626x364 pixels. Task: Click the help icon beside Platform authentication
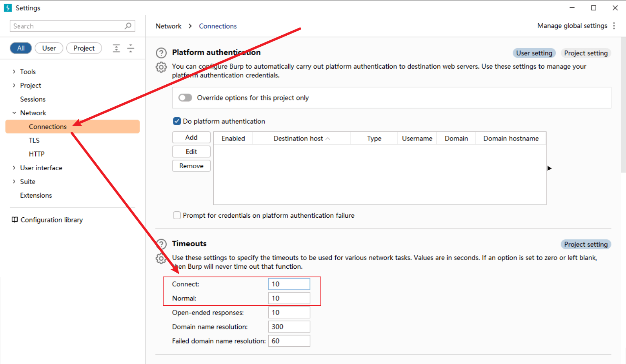tap(161, 53)
